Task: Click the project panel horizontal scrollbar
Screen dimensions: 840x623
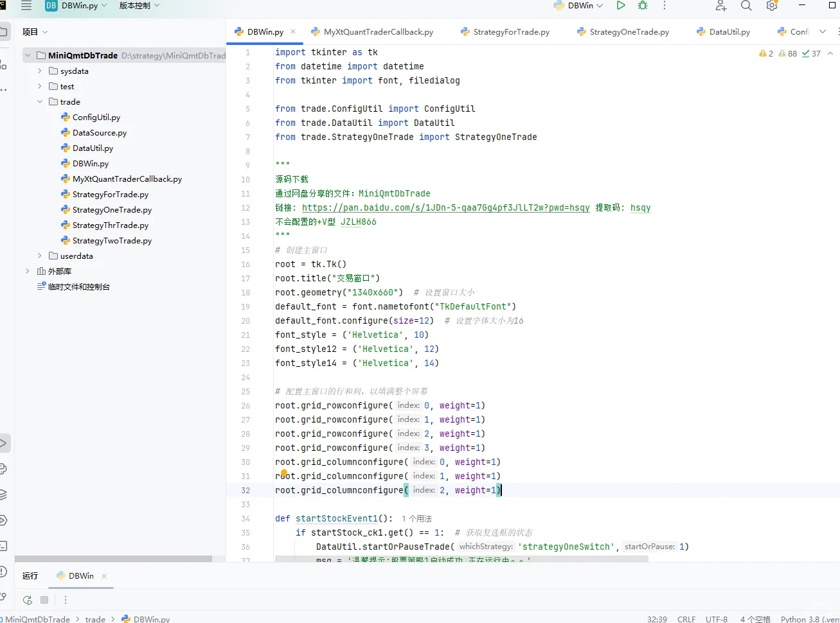Action: [x=114, y=559]
